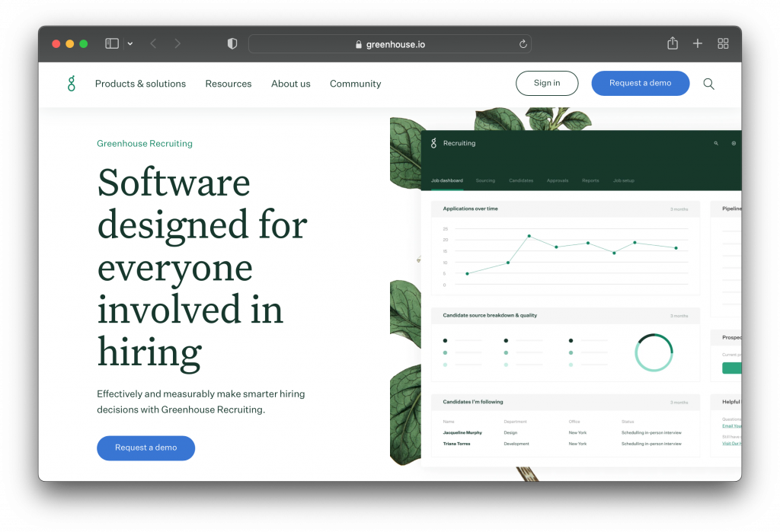780x532 pixels.
Task: Open 3 months filter on Applications over time
Action: click(679, 209)
